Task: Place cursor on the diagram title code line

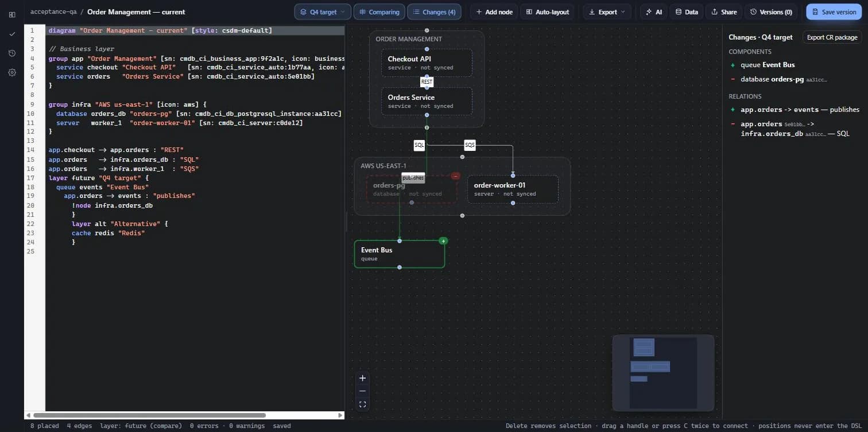Action: pyautogui.click(x=195, y=30)
